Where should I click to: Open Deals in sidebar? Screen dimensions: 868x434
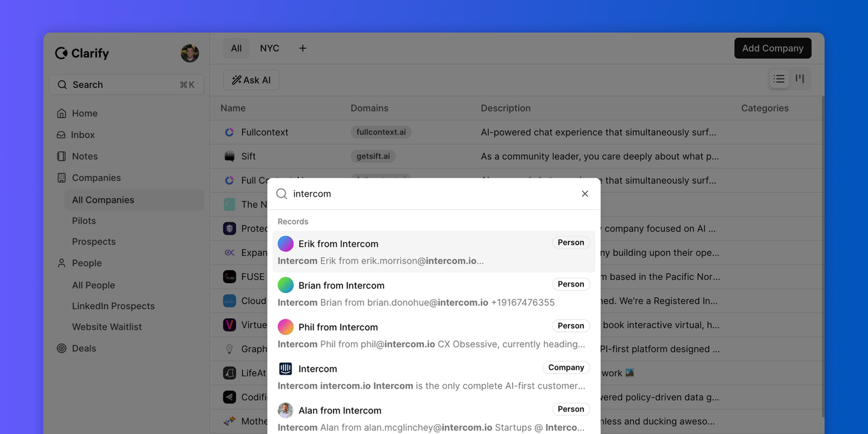pos(84,349)
